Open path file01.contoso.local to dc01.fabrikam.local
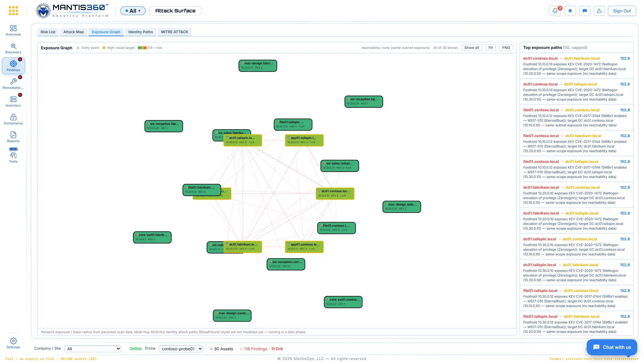Viewport: 644px width, 362px height. pos(576,143)
